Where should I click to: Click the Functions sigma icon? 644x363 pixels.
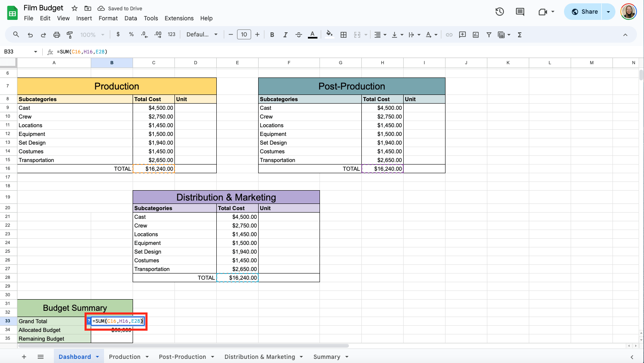519,35
